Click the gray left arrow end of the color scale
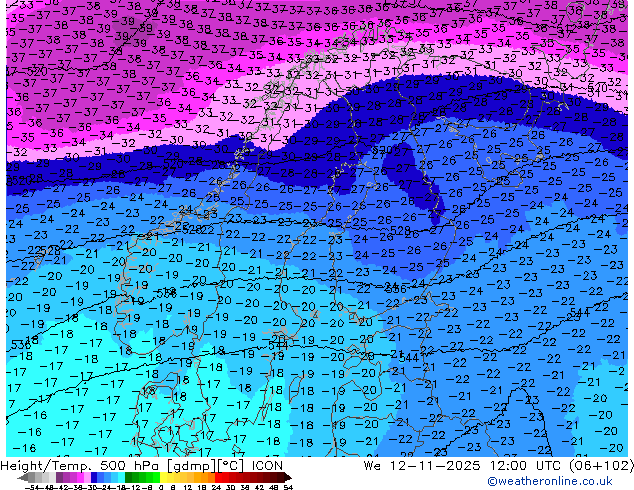Screen dimensions: 634x490 [22, 478]
